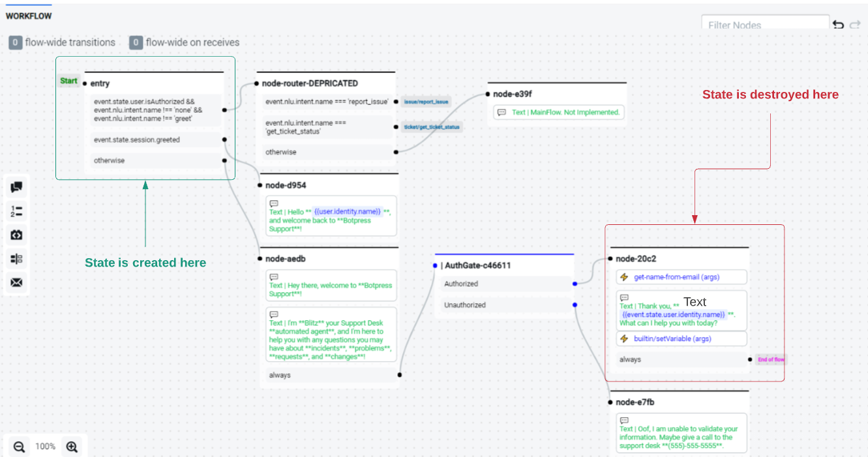Select the AuthGate-c46611 node header
The image size is (868, 457).
pyautogui.click(x=478, y=265)
